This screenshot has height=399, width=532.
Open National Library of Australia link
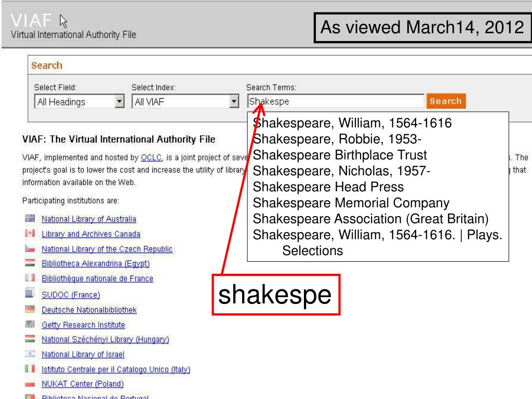(89, 219)
